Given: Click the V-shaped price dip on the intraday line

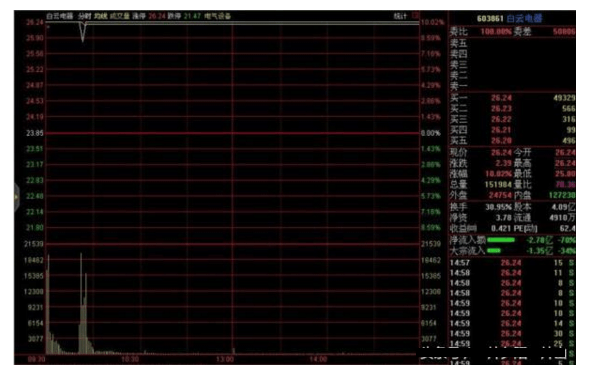Looking at the screenshot, I should point(82,32).
